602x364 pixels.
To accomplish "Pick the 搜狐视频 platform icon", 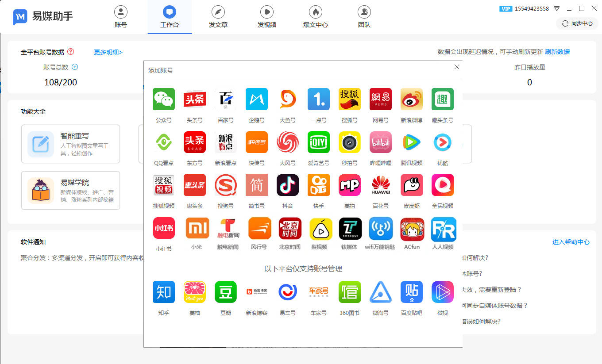I will coord(164,185).
